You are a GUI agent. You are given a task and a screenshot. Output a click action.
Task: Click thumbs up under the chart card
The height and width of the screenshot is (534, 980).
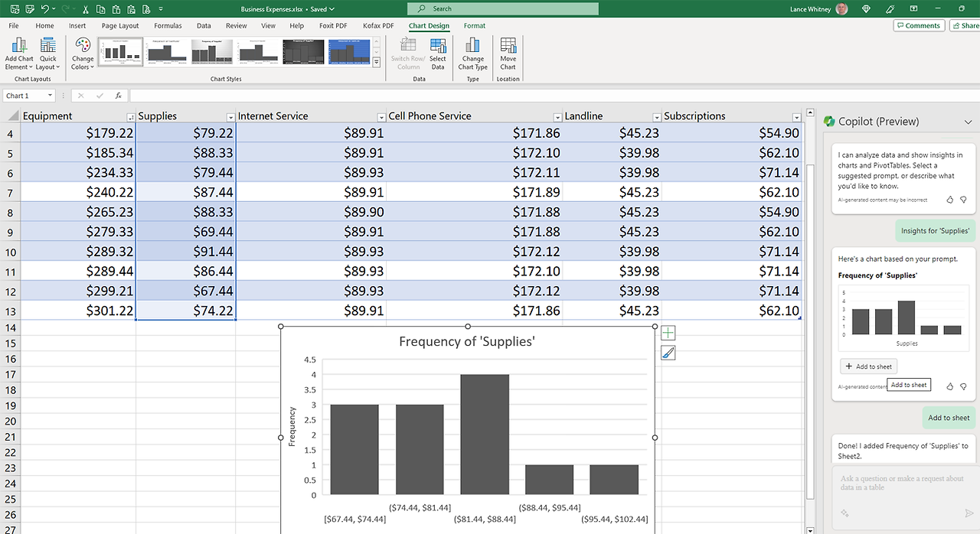pos(950,386)
